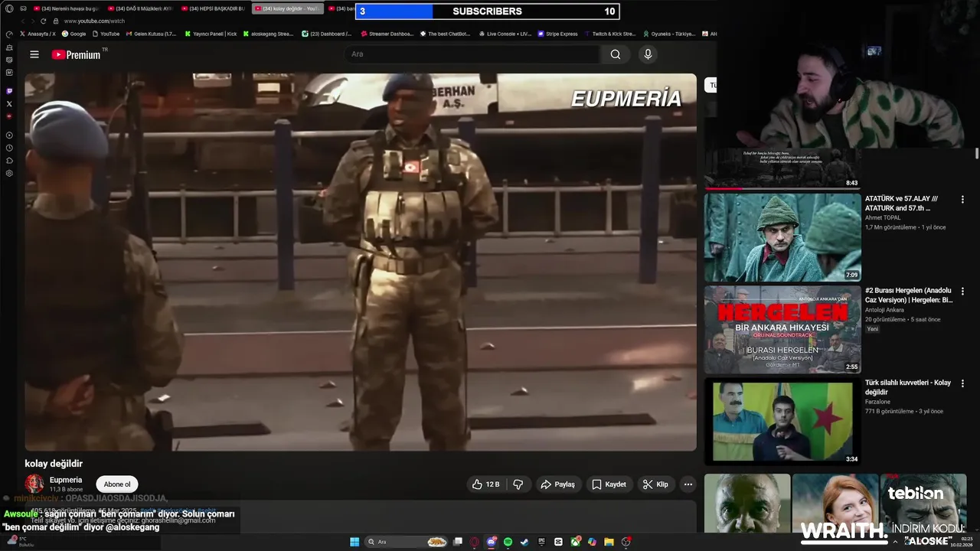Open Player icon in Opera sidebar
This screenshot has height=551, width=980.
tap(9, 135)
